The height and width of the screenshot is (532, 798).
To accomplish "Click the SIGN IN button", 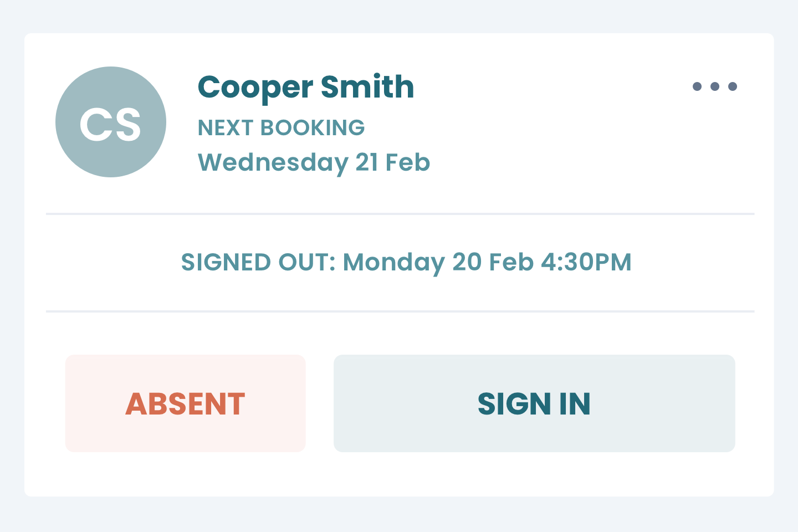I will [x=534, y=403].
